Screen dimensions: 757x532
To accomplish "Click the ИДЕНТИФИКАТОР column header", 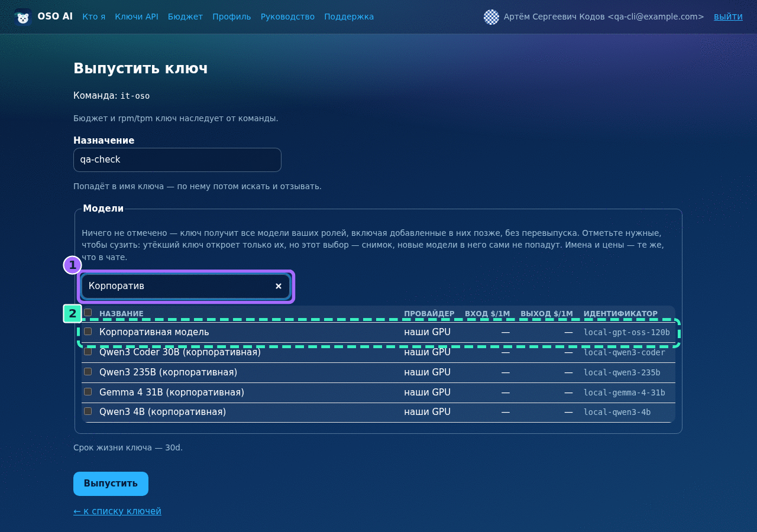I will [620, 314].
